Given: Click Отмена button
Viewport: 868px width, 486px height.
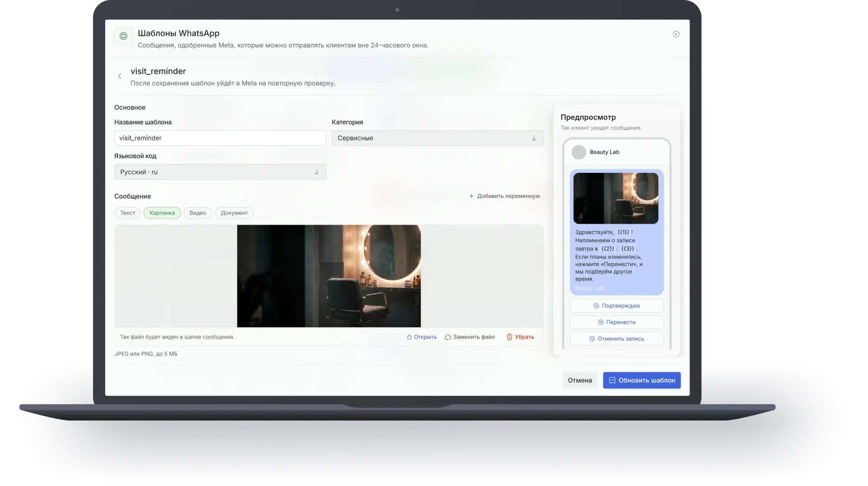Looking at the screenshot, I should [580, 380].
